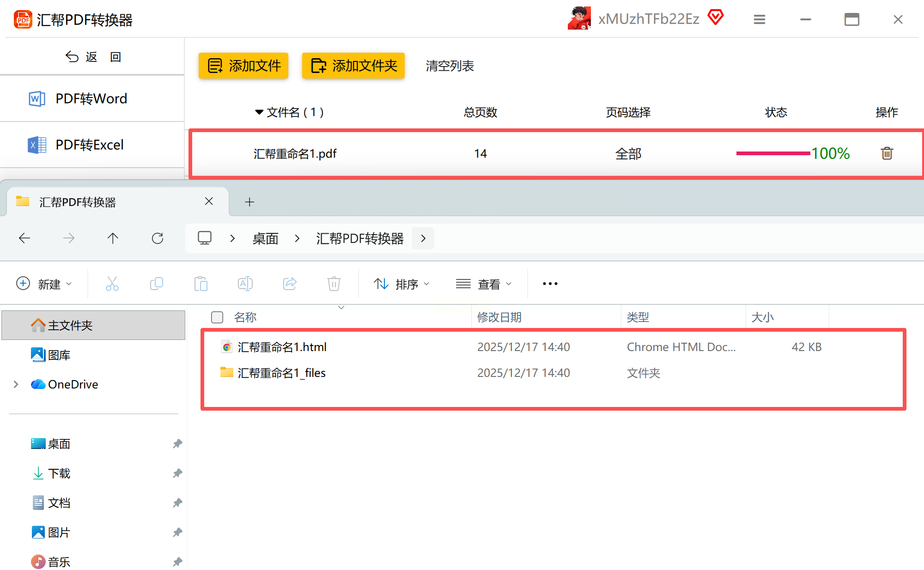Click the 清空列表 link
Image resolution: width=924 pixels, height=570 pixels.
pos(450,66)
